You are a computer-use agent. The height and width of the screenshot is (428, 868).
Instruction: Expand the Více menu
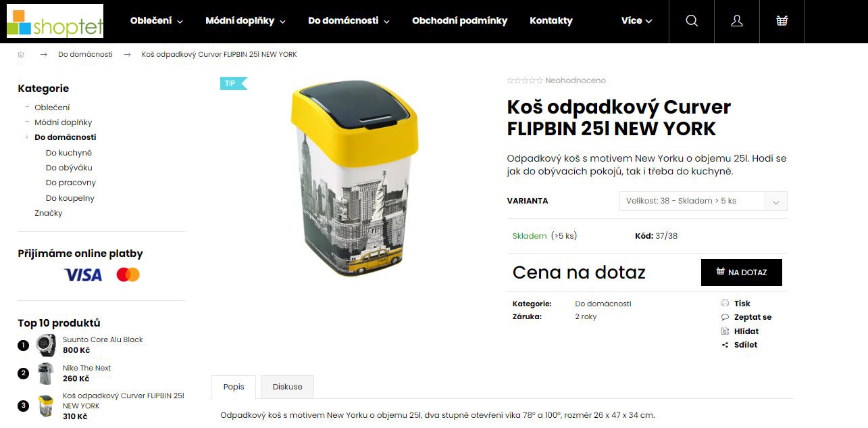coord(636,21)
